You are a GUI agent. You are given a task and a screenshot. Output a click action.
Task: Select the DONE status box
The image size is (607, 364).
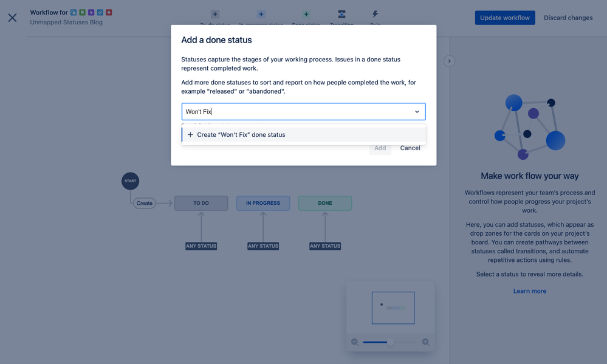(x=325, y=204)
